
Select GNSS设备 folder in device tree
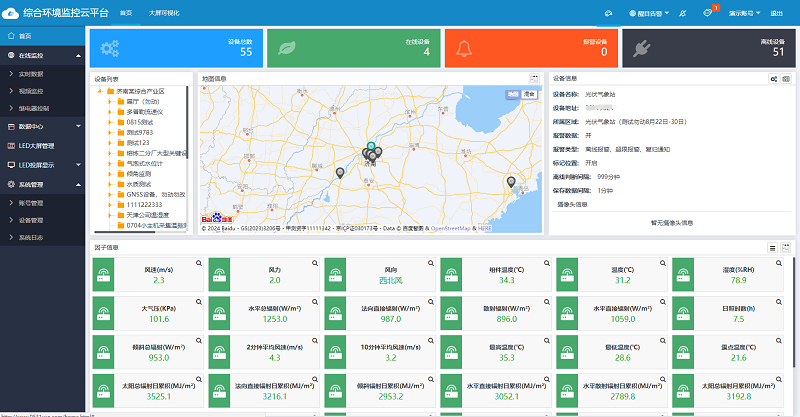pos(156,194)
